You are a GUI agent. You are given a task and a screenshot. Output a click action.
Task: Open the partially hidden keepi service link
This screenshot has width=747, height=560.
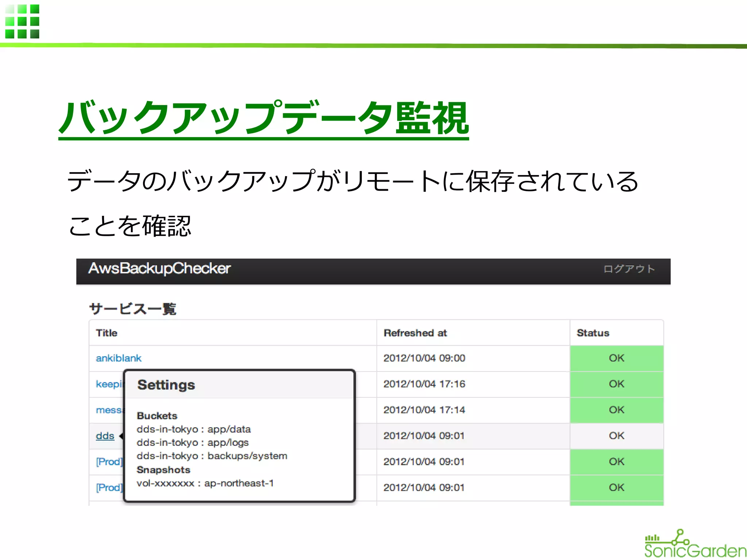(110, 384)
